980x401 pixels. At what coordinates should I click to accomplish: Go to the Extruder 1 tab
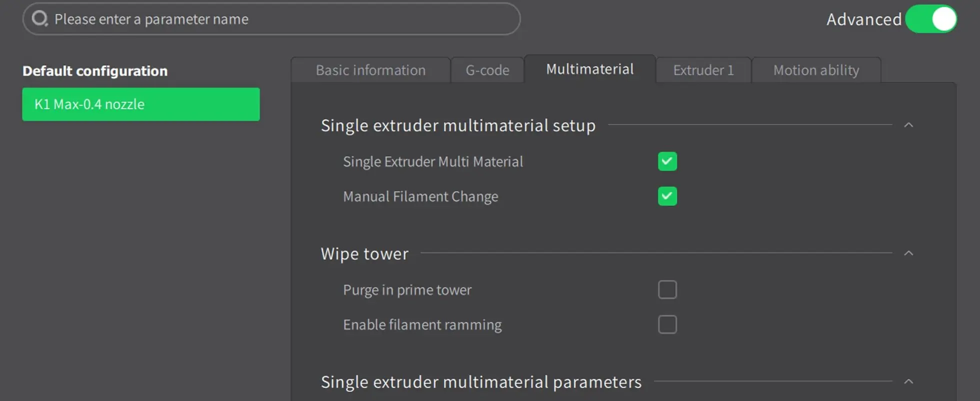coord(703,70)
